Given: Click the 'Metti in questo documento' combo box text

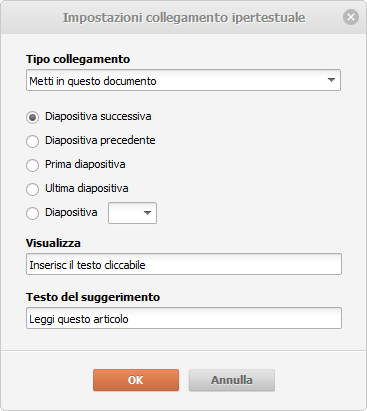Looking at the screenshot, I should click(93, 81).
